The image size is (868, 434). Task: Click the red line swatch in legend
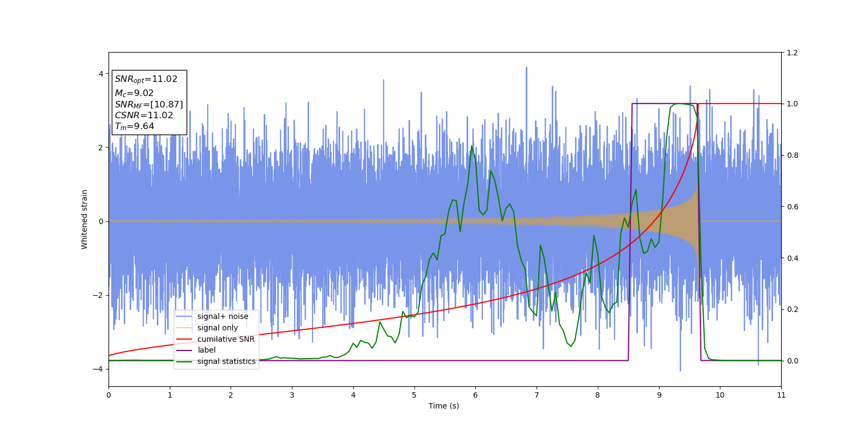click(x=185, y=339)
